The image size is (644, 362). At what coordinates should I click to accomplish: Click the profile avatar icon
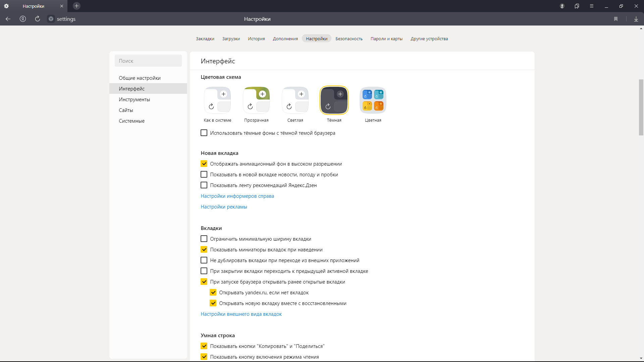[562, 6]
